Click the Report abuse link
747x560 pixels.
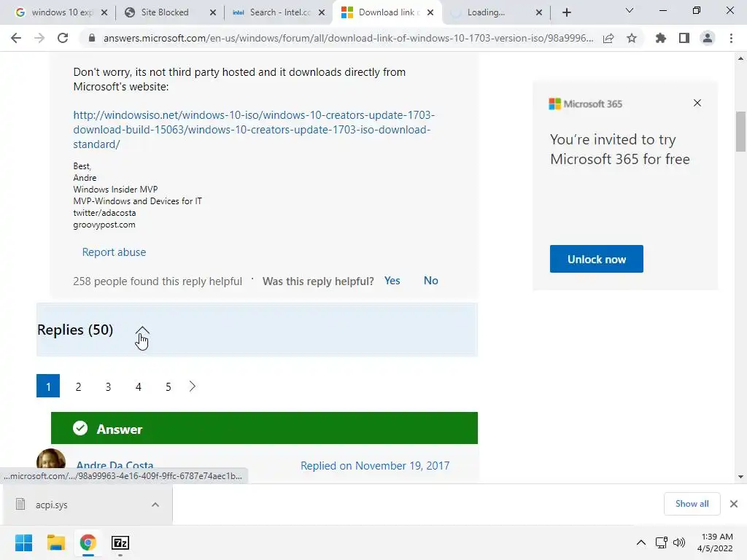pyautogui.click(x=114, y=252)
